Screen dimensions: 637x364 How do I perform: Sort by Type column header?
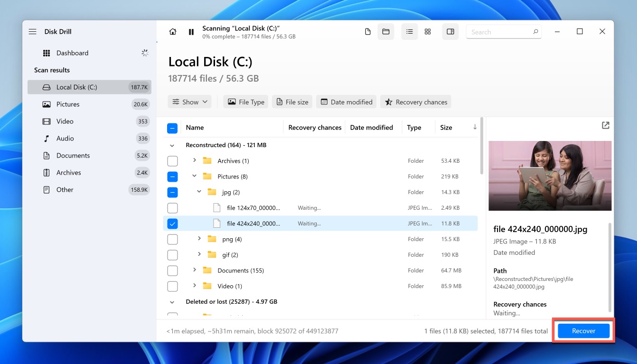414,128
